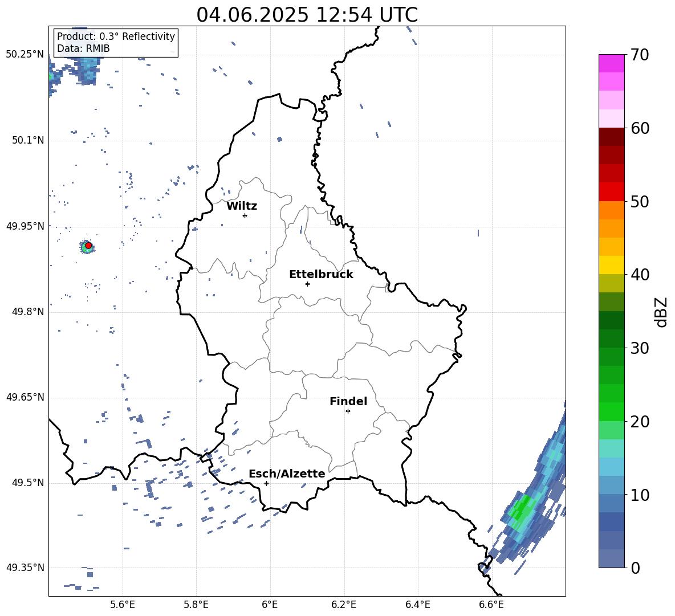The width and height of the screenshot is (675, 616).
Task: Click the 'Data: RMIB' label
Action: pos(83,48)
